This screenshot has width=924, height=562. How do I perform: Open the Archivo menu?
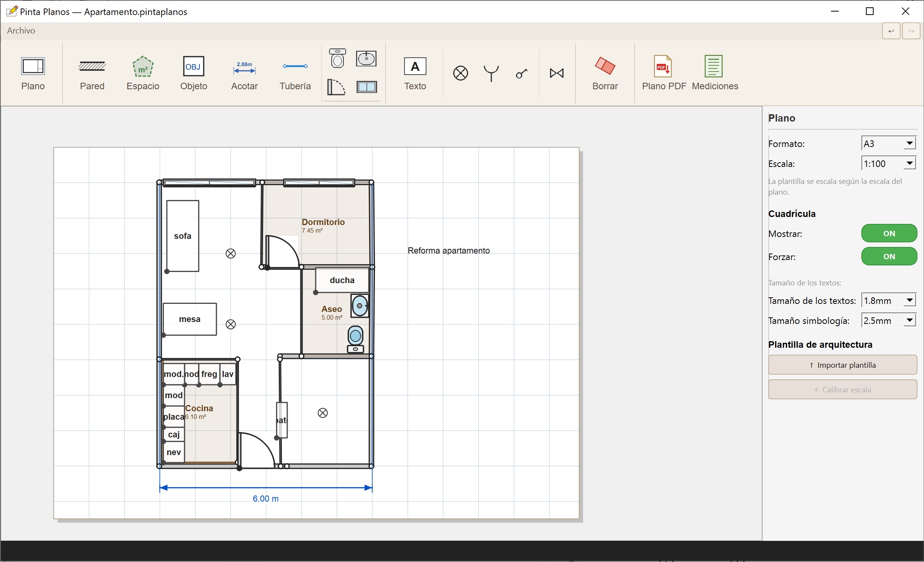point(21,30)
